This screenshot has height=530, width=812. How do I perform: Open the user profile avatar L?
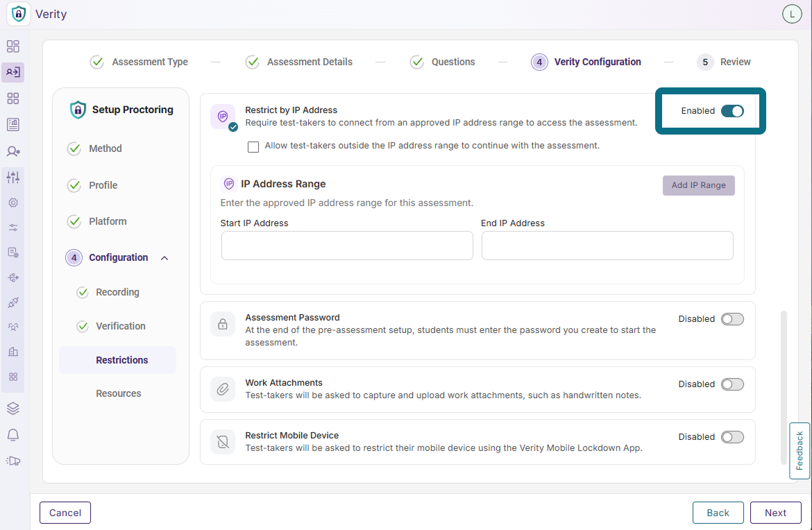[x=792, y=14]
